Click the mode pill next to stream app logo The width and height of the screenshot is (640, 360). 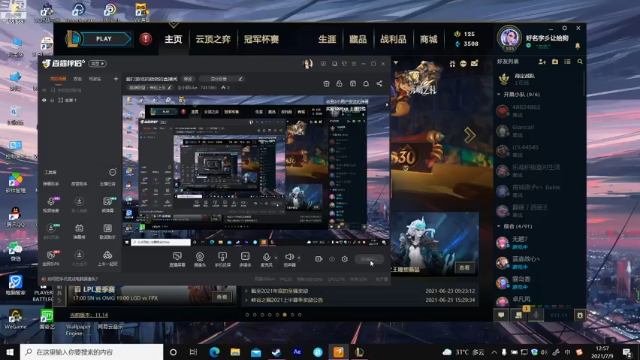point(98,64)
